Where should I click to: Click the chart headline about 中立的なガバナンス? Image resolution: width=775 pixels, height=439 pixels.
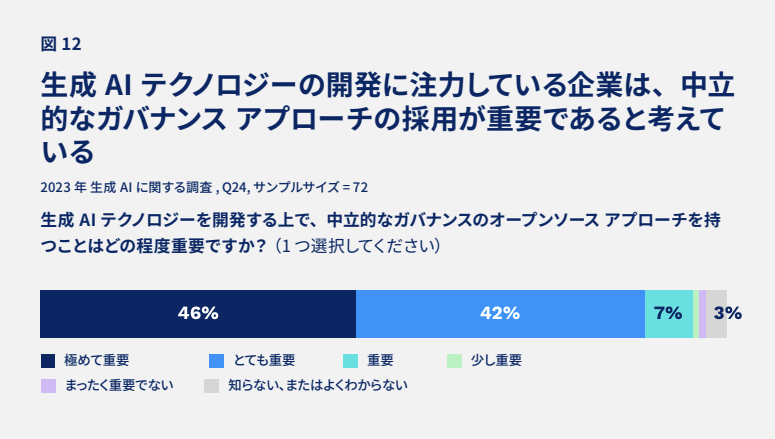pyautogui.click(x=388, y=118)
